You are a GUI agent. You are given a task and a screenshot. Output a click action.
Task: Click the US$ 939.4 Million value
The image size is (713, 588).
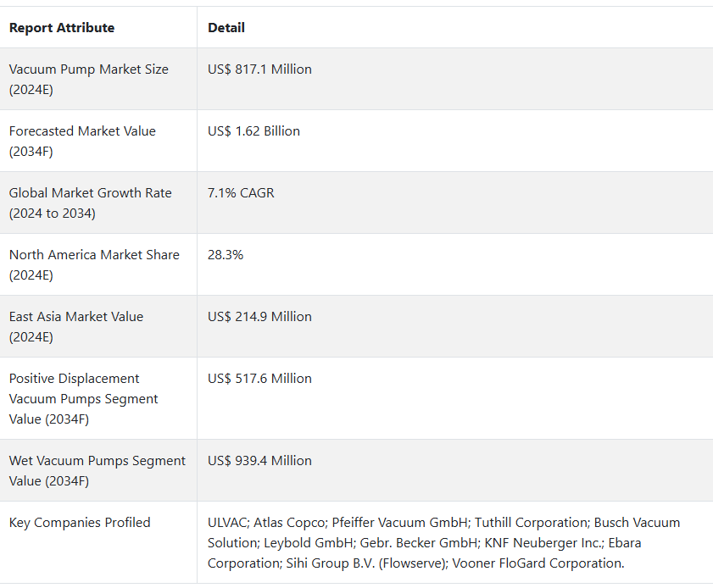point(259,460)
